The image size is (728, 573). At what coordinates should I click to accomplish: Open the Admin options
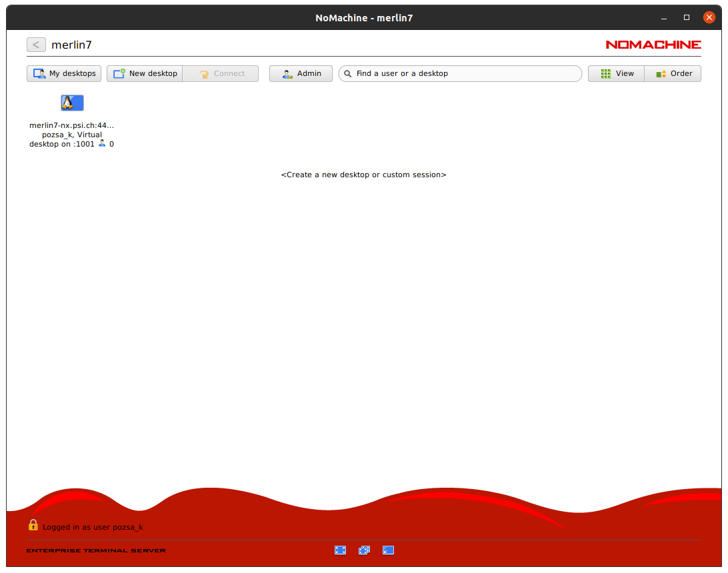301,73
